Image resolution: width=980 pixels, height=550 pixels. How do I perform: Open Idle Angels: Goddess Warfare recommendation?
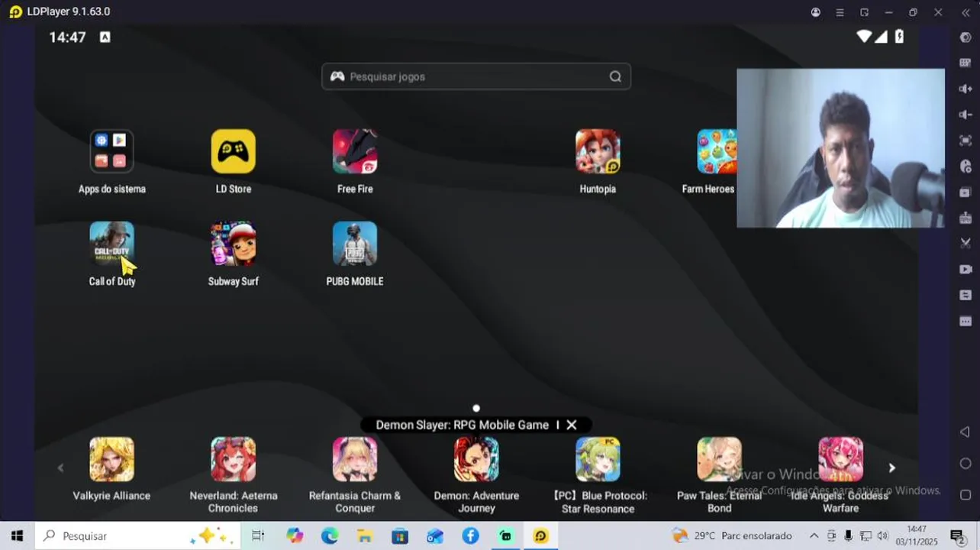(x=840, y=459)
